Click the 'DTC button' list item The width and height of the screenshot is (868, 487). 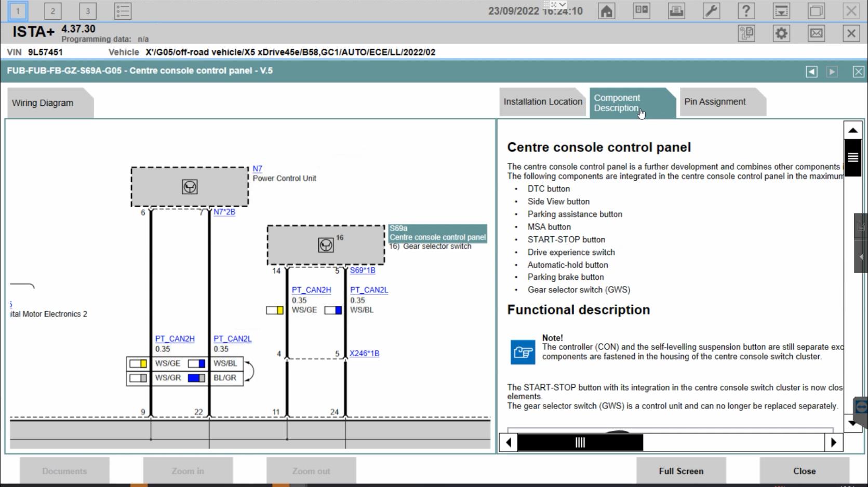click(549, 189)
